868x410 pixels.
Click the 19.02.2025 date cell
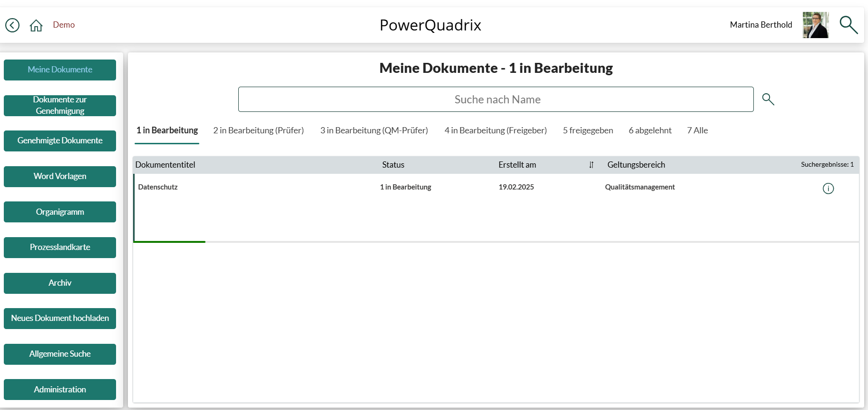(x=516, y=187)
